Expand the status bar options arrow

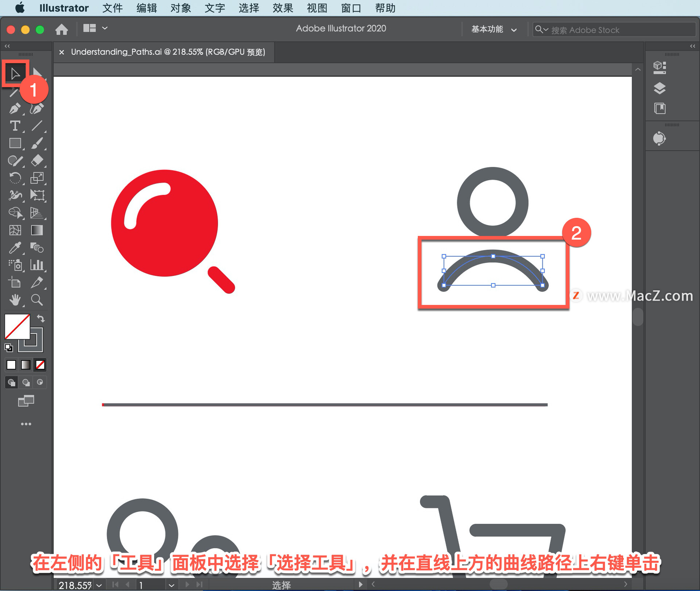point(360,584)
